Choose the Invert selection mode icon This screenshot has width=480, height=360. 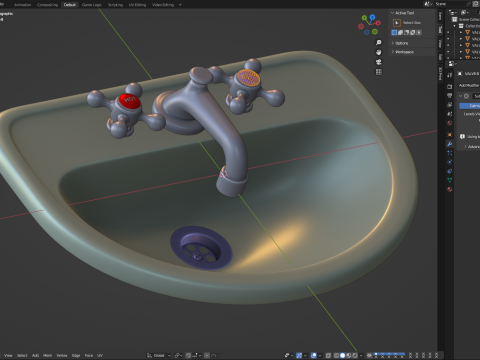(413, 32)
